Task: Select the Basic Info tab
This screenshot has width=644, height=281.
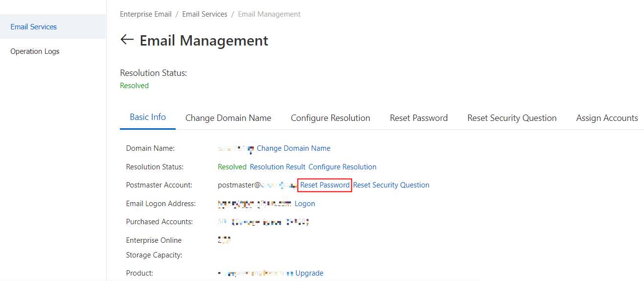Action: coord(148,117)
